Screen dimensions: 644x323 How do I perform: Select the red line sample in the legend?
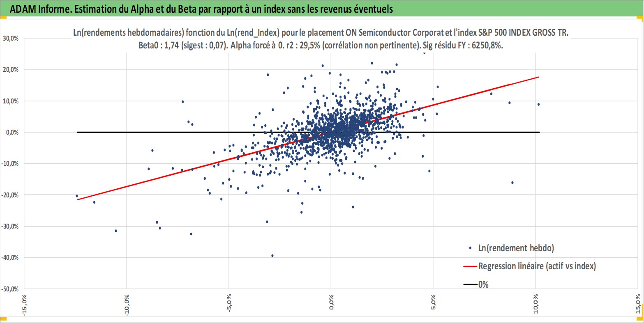point(470,266)
